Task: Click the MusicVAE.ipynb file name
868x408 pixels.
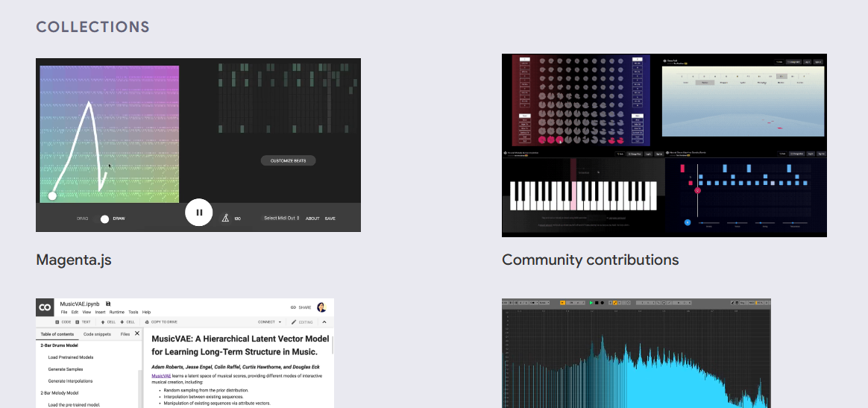Action: point(80,304)
